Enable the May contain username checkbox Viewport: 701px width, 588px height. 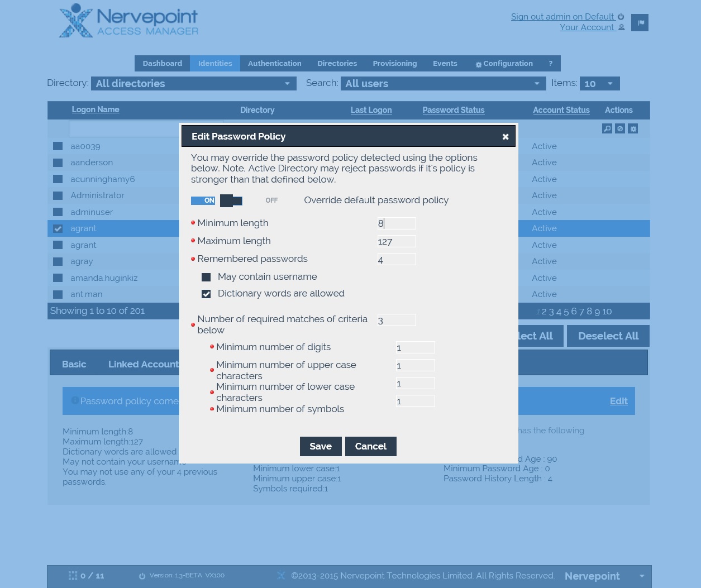(206, 277)
